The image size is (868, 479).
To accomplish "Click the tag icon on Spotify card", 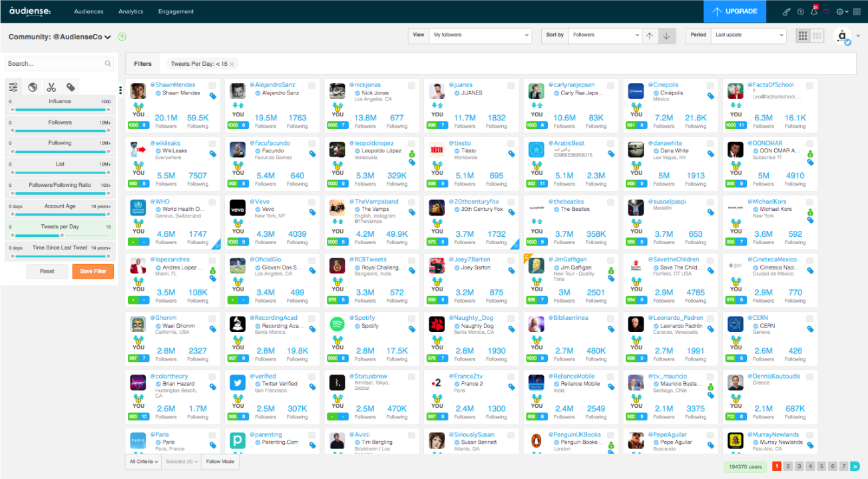I will [412, 329].
